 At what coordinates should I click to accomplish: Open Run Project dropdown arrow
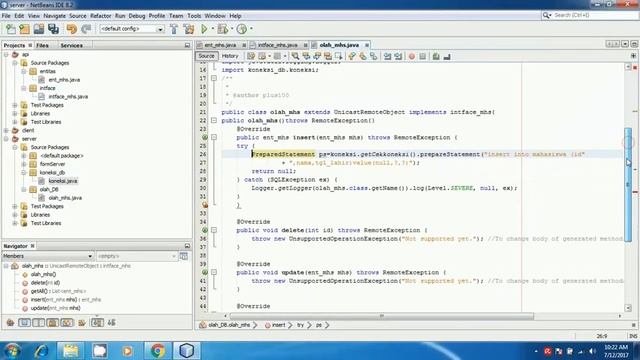click(212, 29)
